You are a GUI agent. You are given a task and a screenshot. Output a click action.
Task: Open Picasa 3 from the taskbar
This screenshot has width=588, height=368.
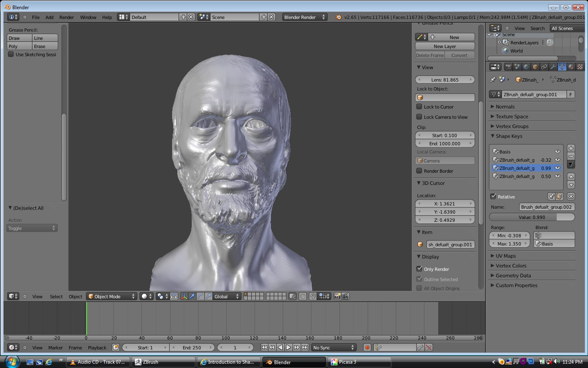coord(359,362)
